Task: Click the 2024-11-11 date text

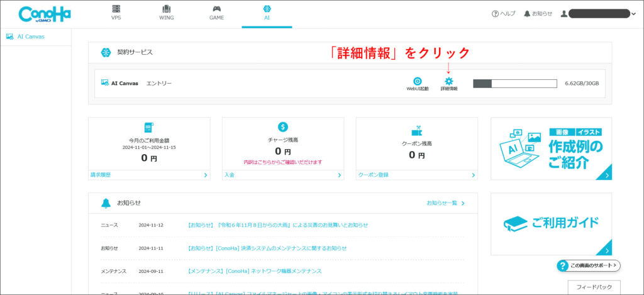Action: coord(151,248)
